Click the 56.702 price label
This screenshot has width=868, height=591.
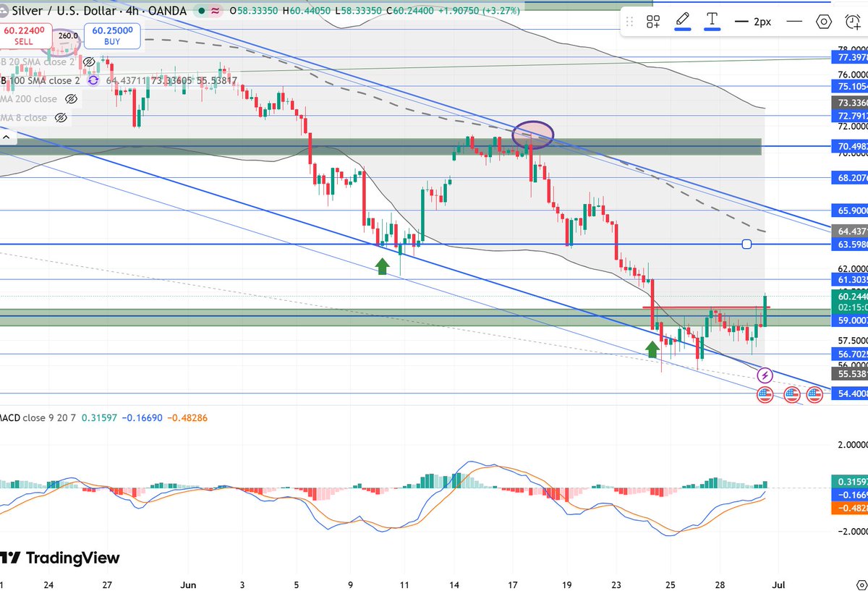tap(848, 354)
